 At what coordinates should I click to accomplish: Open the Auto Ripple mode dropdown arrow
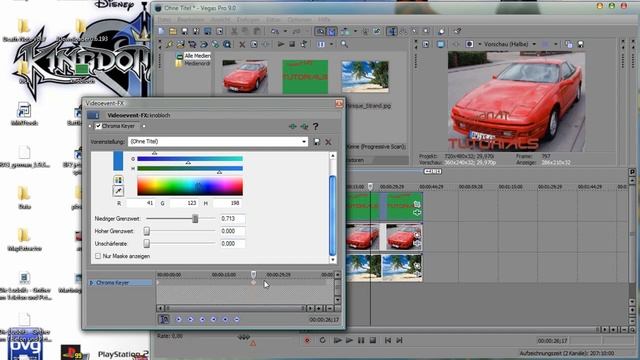[355, 31]
